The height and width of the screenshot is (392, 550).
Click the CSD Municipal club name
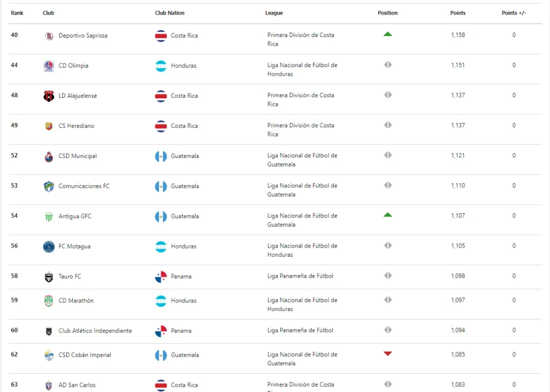tap(77, 156)
